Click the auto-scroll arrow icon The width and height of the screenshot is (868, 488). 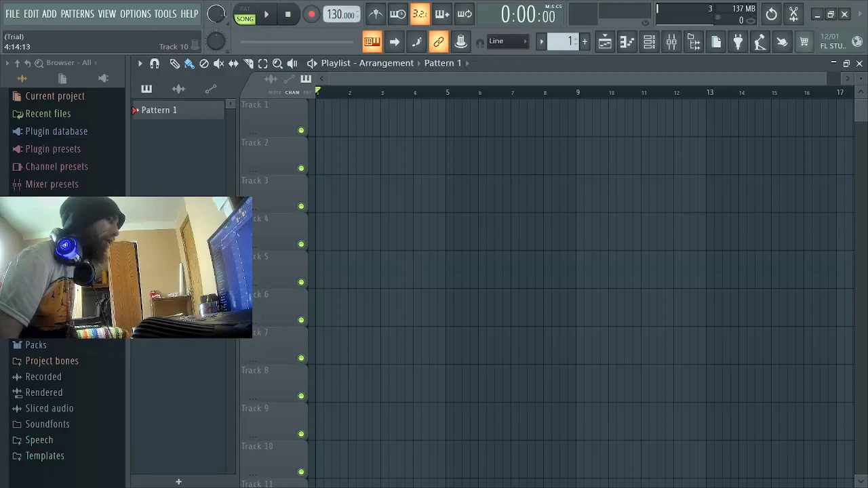click(395, 42)
